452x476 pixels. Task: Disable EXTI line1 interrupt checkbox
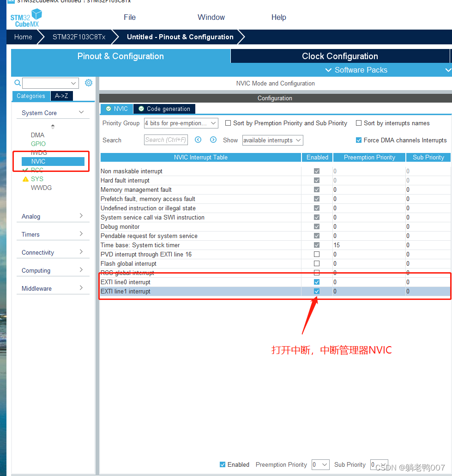[317, 291]
